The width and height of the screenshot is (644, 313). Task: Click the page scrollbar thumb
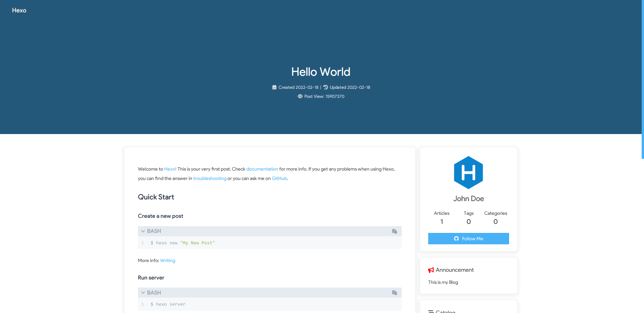click(x=643, y=79)
